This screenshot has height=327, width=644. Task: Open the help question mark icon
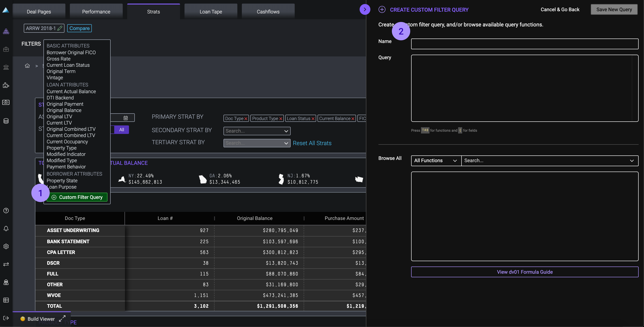coord(6,211)
